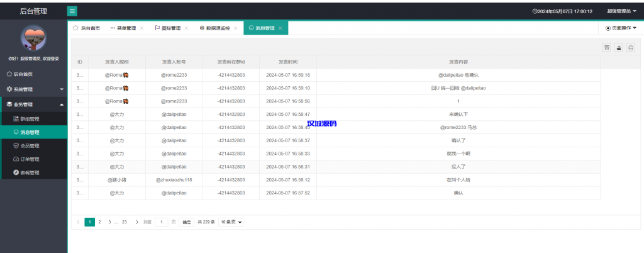
Task: Click the table export icon
Action: click(619, 47)
